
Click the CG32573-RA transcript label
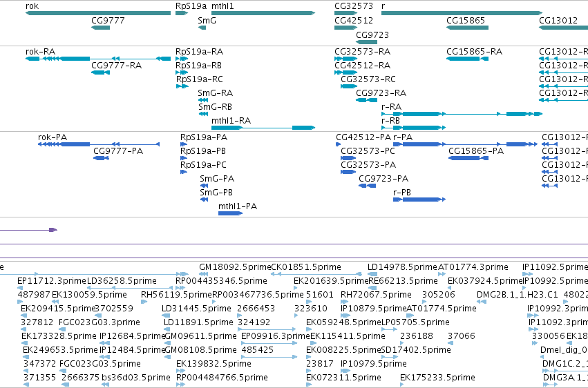[x=362, y=52]
